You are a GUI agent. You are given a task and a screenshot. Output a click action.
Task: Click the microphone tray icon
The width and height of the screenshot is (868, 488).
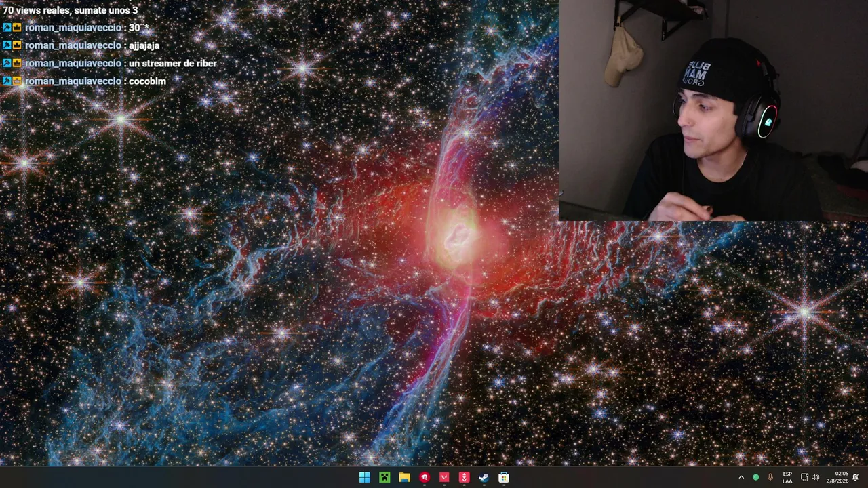770,478
